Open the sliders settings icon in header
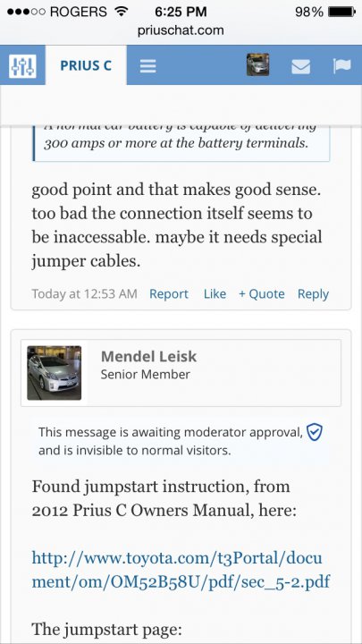The height and width of the screenshot is (644, 362). [22, 65]
